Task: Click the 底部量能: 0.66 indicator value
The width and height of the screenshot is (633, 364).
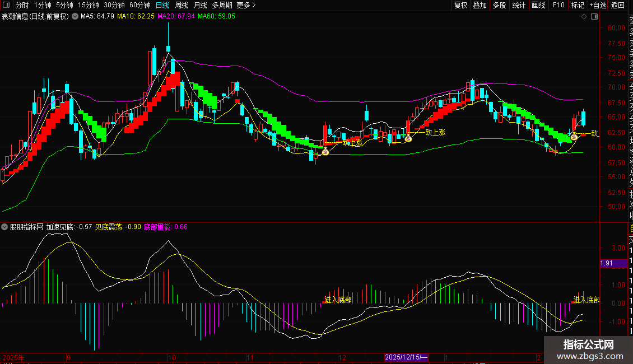Action: point(165,227)
